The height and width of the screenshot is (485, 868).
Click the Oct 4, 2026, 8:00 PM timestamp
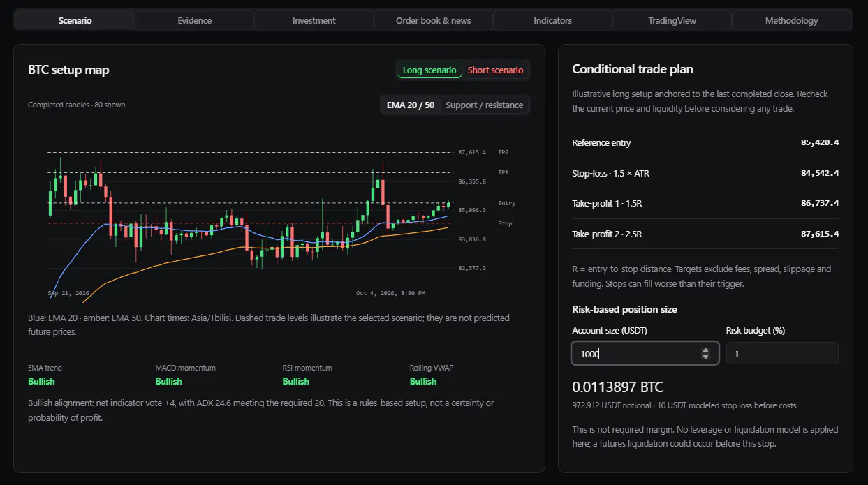coord(390,293)
